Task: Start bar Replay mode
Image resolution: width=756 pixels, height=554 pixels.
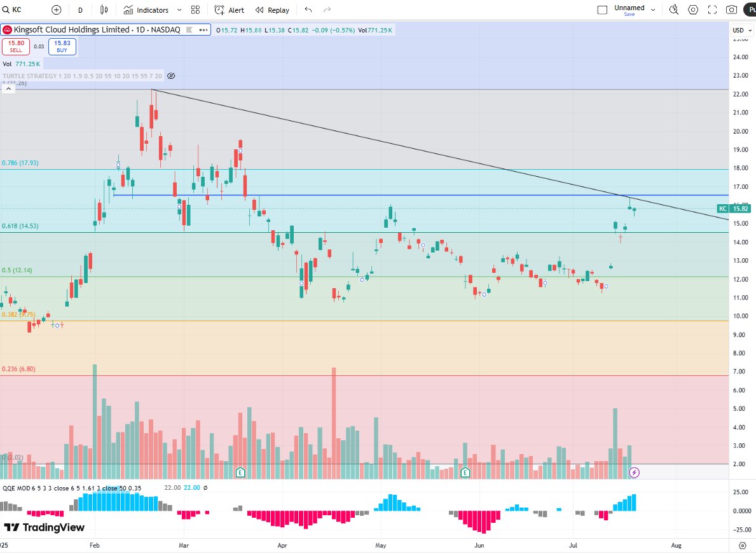Action: [x=272, y=10]
